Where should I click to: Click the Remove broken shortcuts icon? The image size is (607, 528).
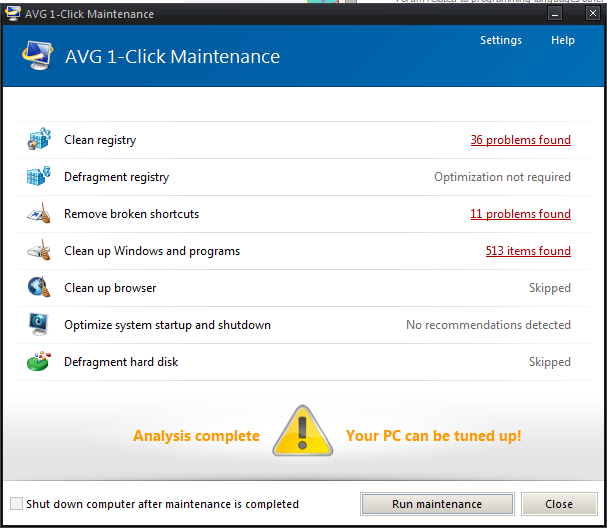[39, 213]
